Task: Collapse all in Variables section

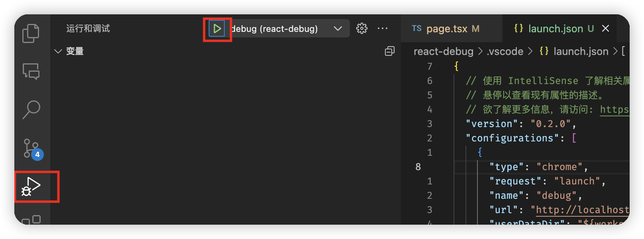Action: tap(389, 51)
